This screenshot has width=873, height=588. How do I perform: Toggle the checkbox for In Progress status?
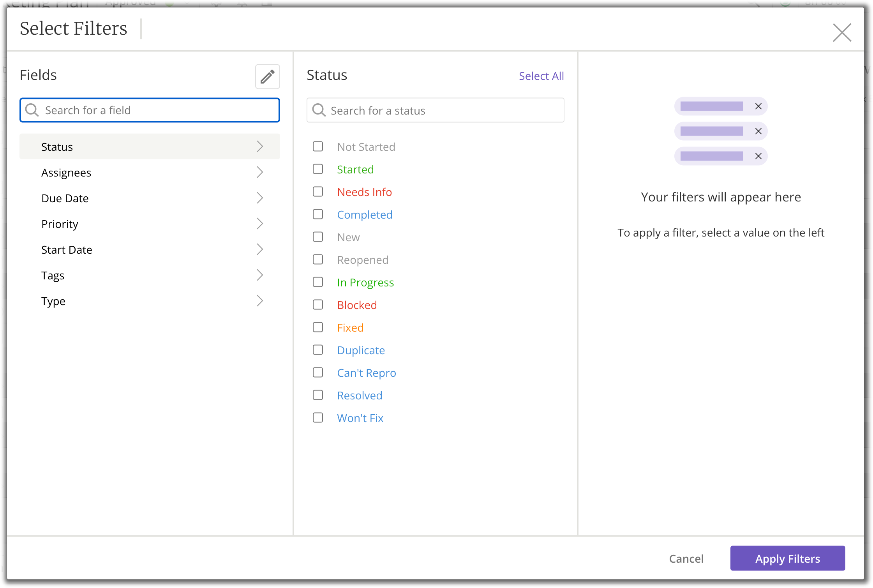click(x=318, y=282)
